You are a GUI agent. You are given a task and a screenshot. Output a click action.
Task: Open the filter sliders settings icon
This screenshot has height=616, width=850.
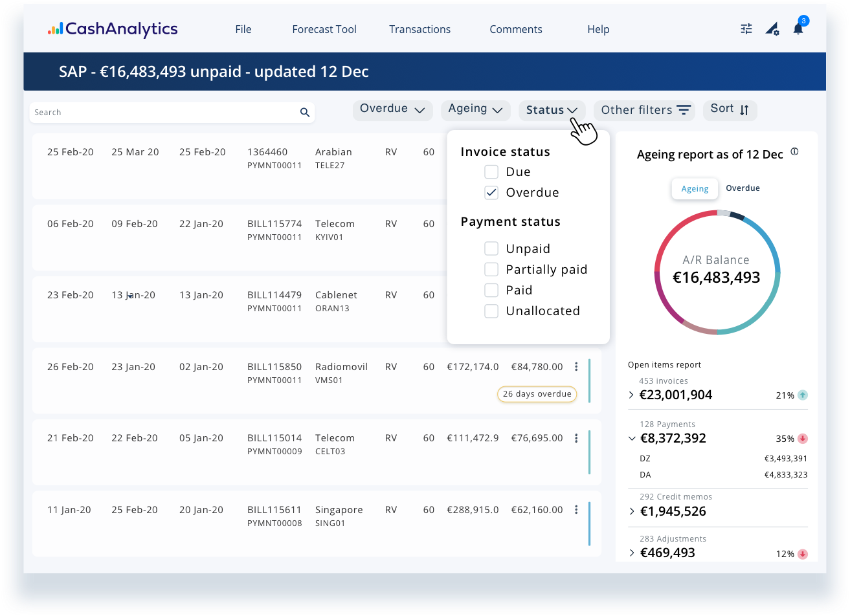click(746, 28)
